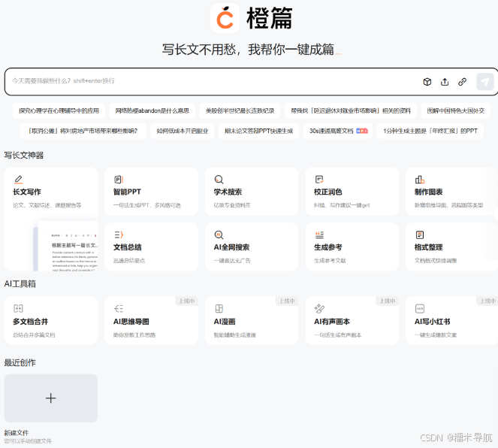Click the plus tile to create new file
Viewport: 498px width, 448px height.
pos(51,398)
